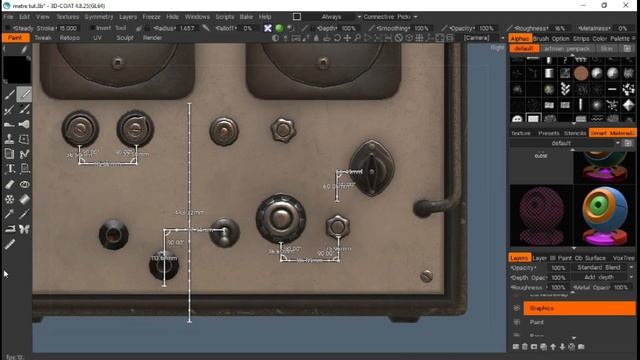
Task: Move layer down with arrow icon
Action: click(562, 347)
